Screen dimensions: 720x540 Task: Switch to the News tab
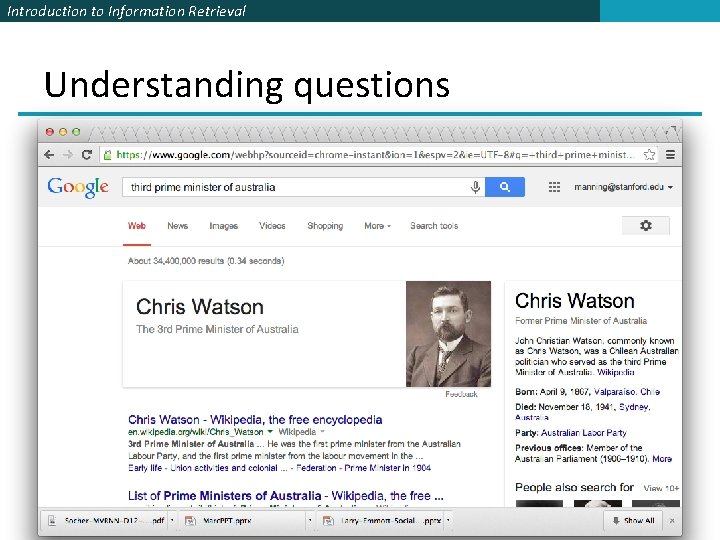(177, 226)
